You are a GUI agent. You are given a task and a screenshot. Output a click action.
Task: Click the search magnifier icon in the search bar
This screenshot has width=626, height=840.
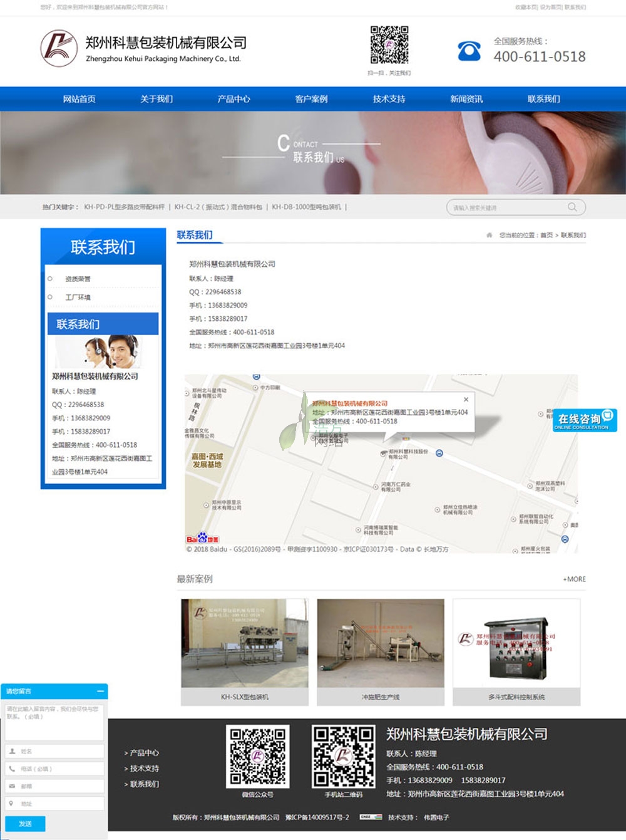(572, 207)
